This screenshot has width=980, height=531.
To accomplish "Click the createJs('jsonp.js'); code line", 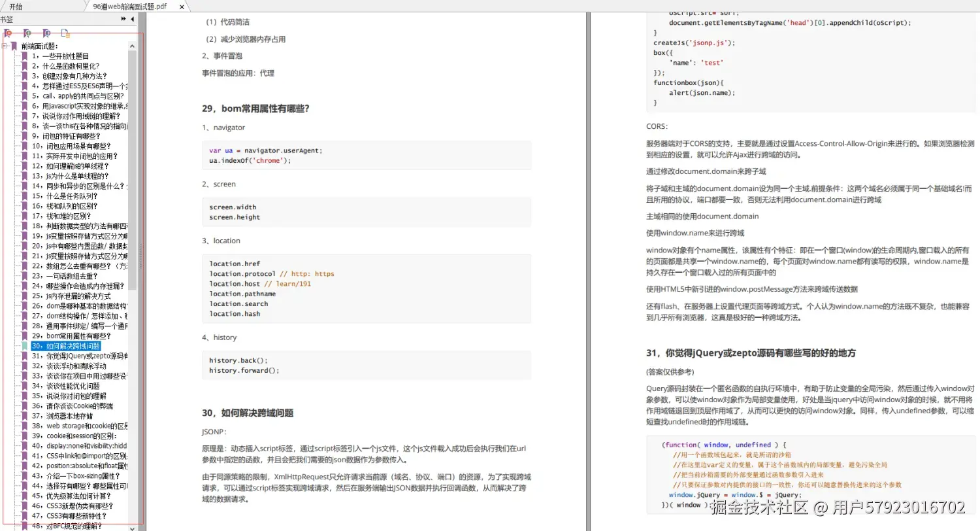I will coord(694,43).
